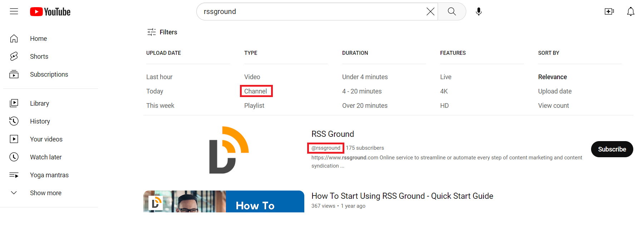
Task: Open the RSS Ground channel title
Action: [333, 134]
